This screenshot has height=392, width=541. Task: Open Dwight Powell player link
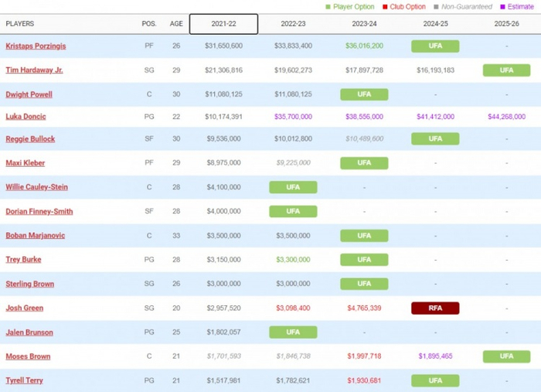(29, 94)
